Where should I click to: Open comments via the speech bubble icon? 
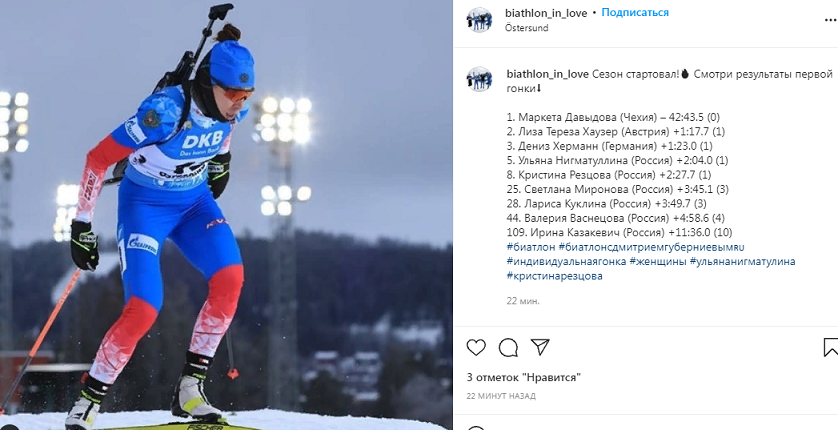(508, 348)
